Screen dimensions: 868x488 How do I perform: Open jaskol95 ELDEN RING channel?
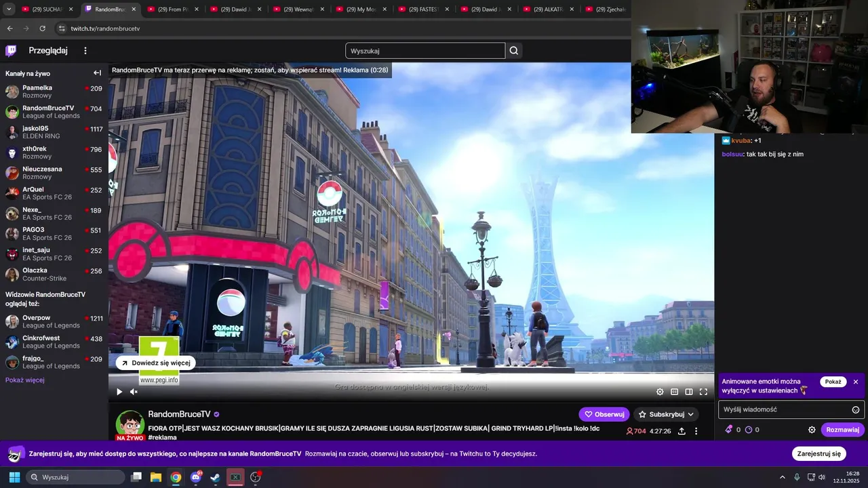(x=54, y=132)
